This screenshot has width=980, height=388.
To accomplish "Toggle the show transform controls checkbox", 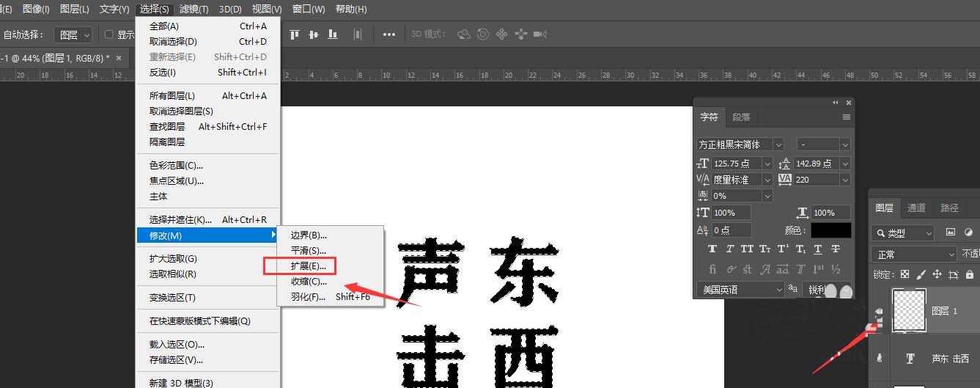I will click(x=108, y=34).
